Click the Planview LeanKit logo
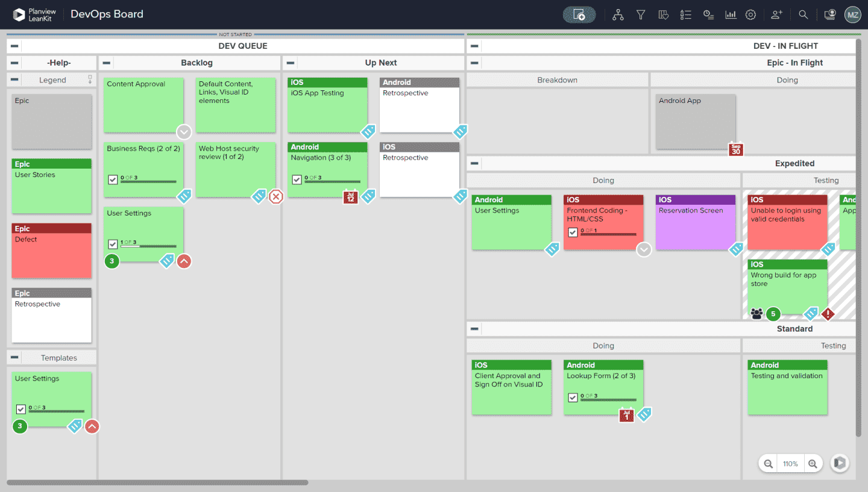This screenshot has width=868, height=492. click(x=34, y=14)
